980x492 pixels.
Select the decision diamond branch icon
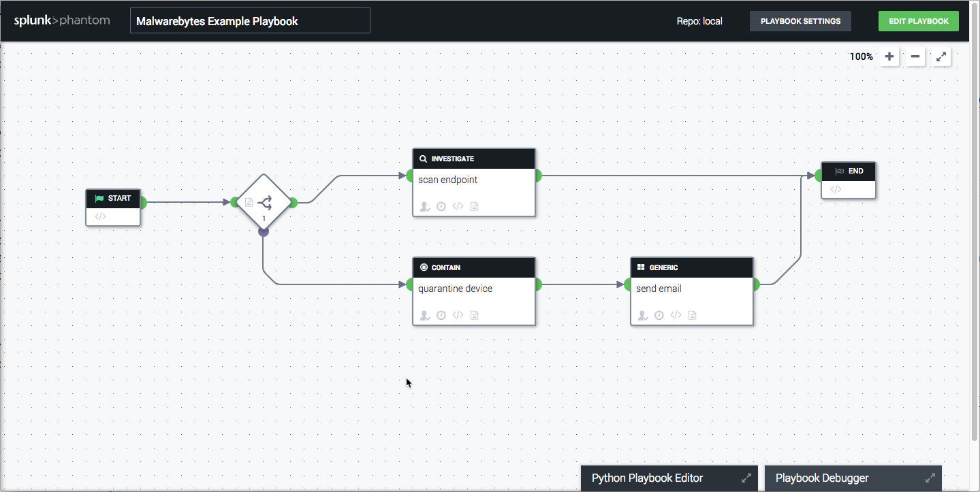266,201
